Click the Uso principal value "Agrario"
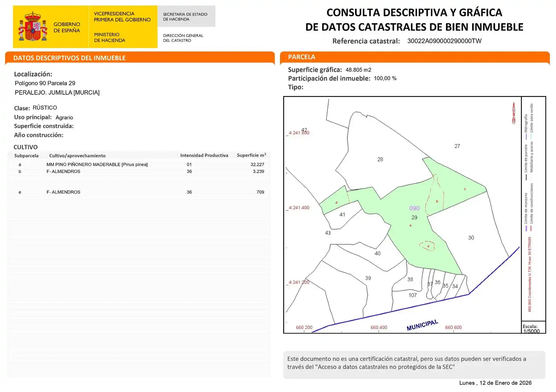The image size is (556, 392). (64, 117)
